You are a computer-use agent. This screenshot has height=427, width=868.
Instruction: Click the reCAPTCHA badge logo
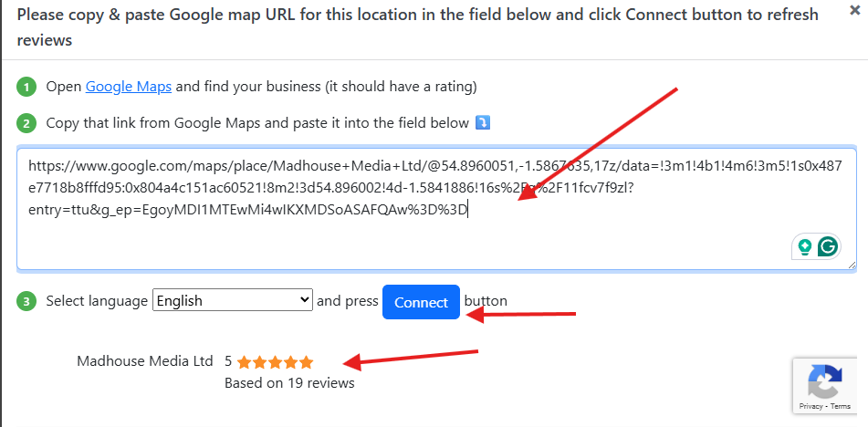pyautogui.click(x=825, y=381)
